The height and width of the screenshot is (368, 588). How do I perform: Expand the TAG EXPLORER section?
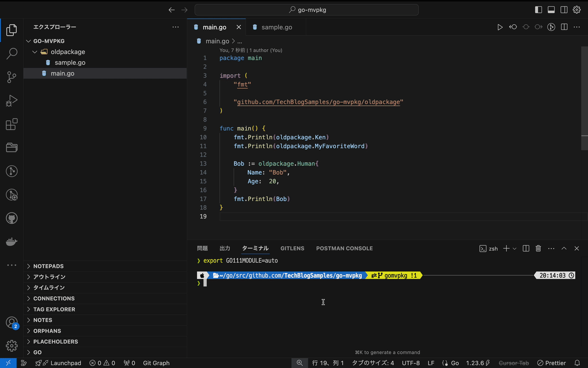pos(105,309)
